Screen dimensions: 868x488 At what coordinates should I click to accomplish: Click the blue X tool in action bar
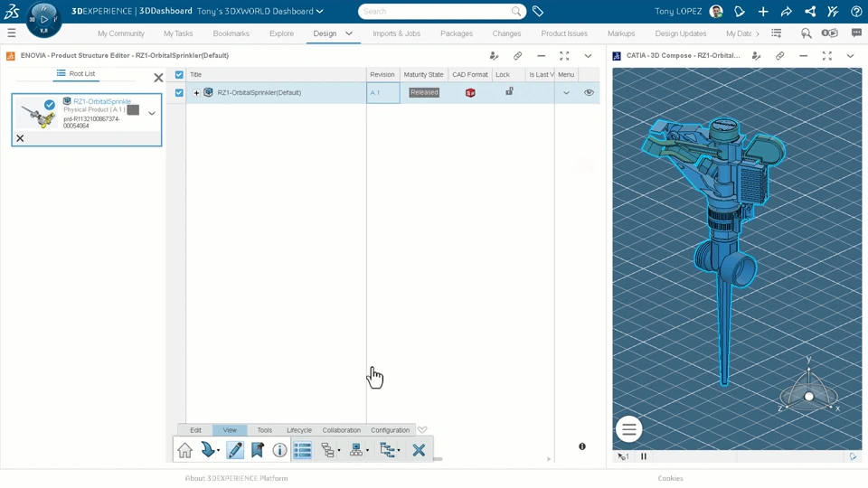click(419, 450)
